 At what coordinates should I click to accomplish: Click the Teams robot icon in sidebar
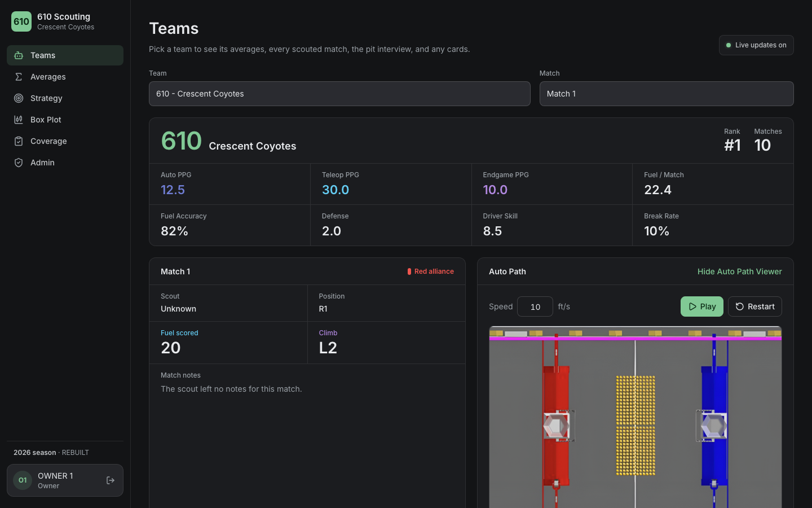click(x=19, y=55)
